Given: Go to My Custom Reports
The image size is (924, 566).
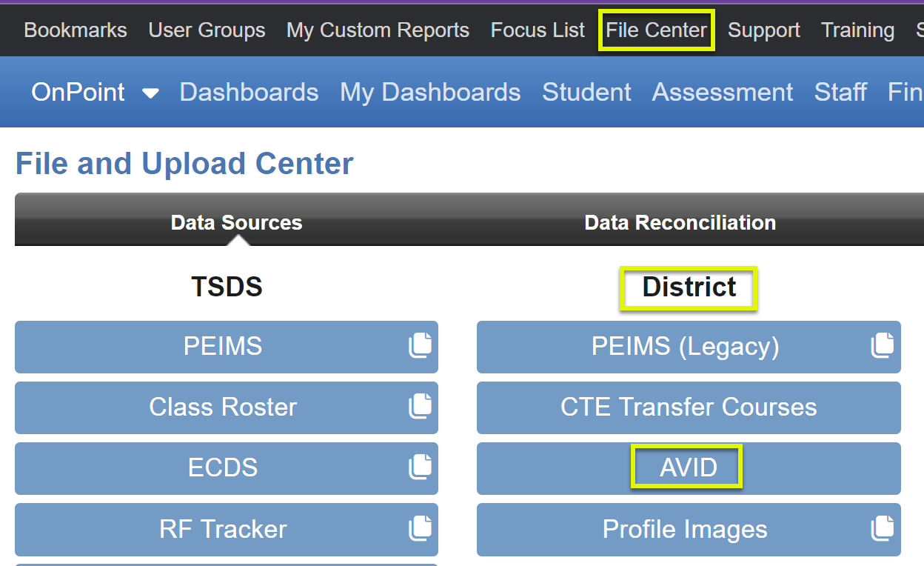Looking at the screenshot, I should coord(378,30).
